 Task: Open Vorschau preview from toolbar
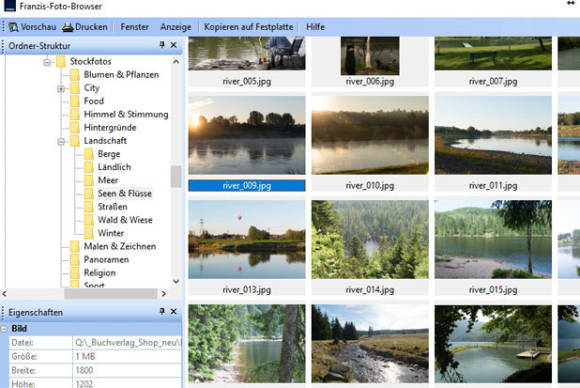(x=33, y=27)
